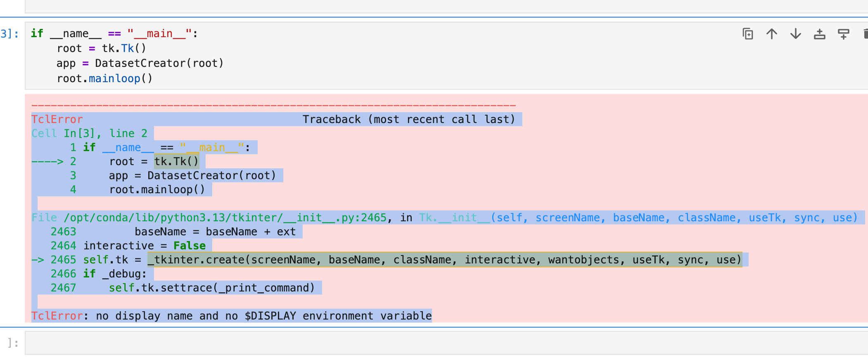Click the TclError heading atop the traceback

(57, 119)
